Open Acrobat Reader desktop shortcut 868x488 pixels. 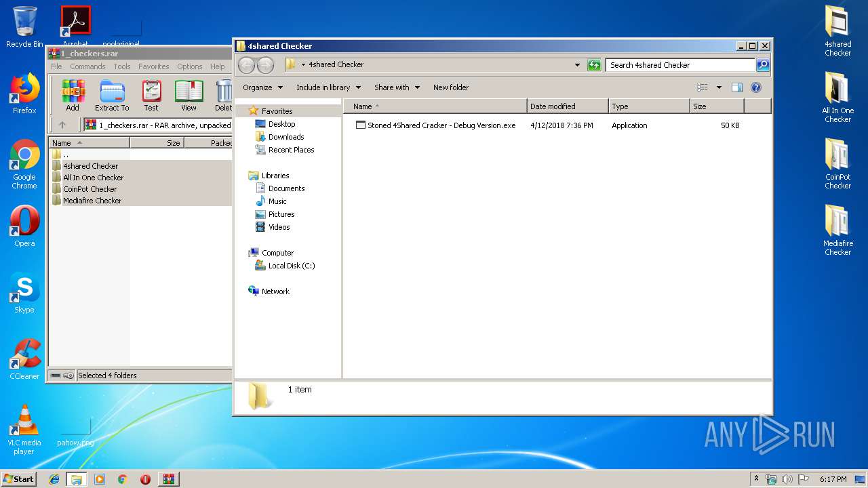pyautogui.click(x=75, y=27)
